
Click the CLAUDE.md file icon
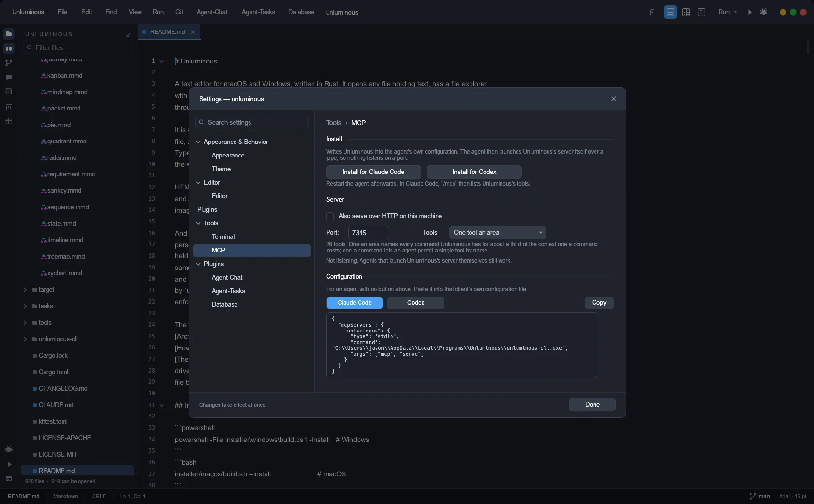[35, 405]
